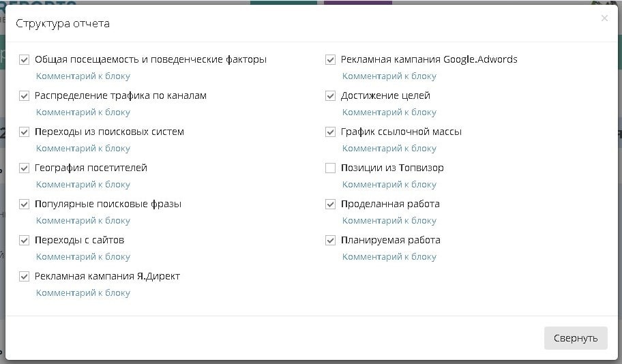The height and width of the screenshot is (364, 622).
Task: Add comment to 'Планируемая работа' block
Action: (x=389, y=257)
